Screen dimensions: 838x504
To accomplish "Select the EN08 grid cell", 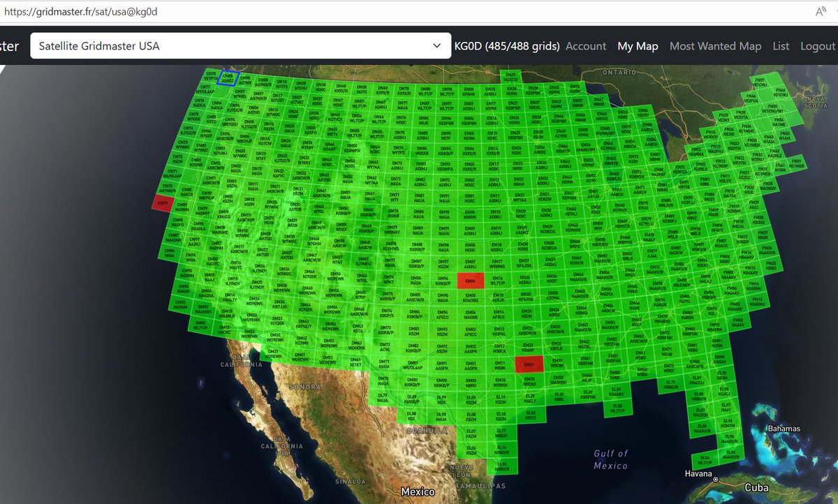I will (x=468, y=89).
